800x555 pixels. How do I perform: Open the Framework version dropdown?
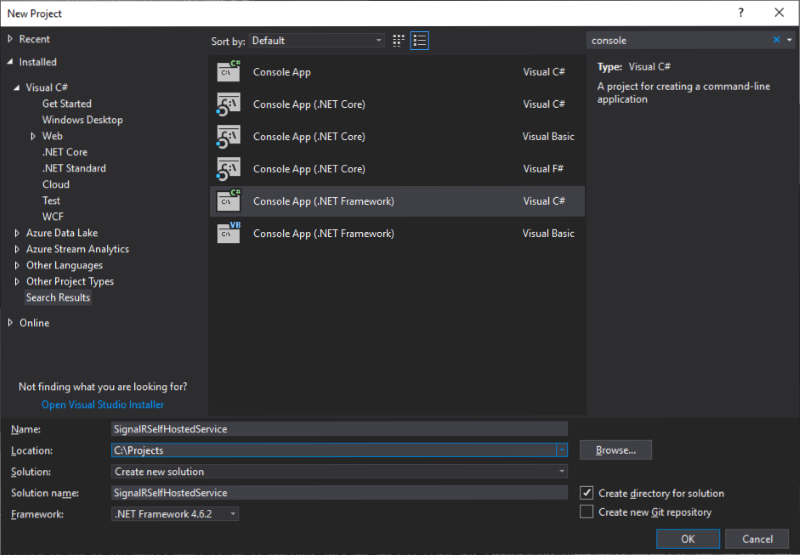[175, 514]
